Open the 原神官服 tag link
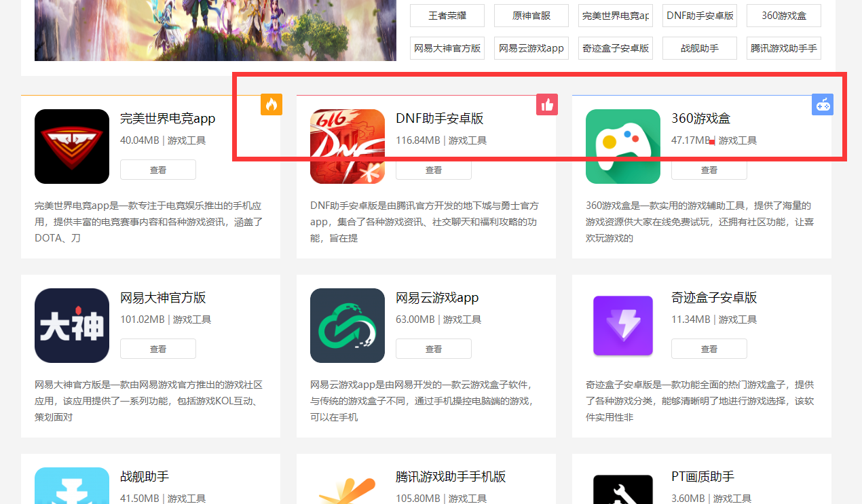The height and width of the screenshot is (504, 862). [531, 15]
